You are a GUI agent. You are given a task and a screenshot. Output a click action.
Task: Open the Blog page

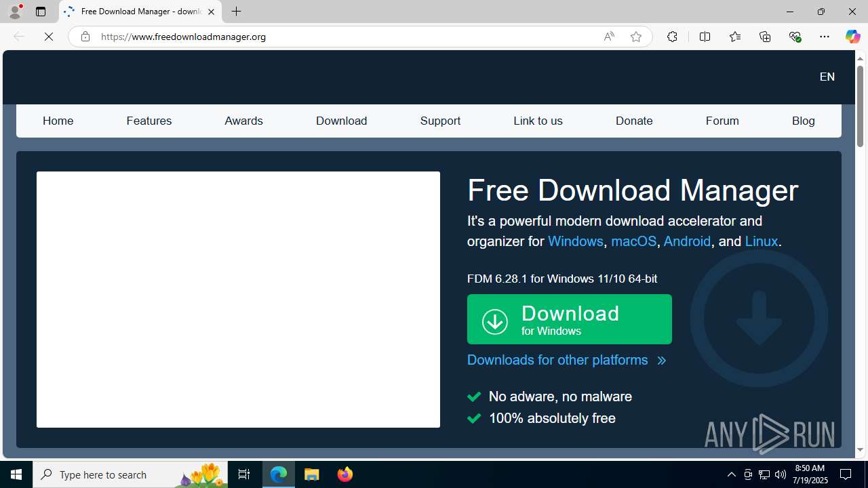(x=803, y=121)
